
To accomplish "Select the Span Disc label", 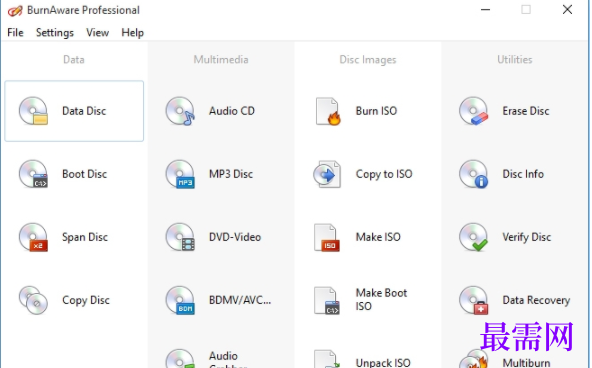I will click(85, 237).
